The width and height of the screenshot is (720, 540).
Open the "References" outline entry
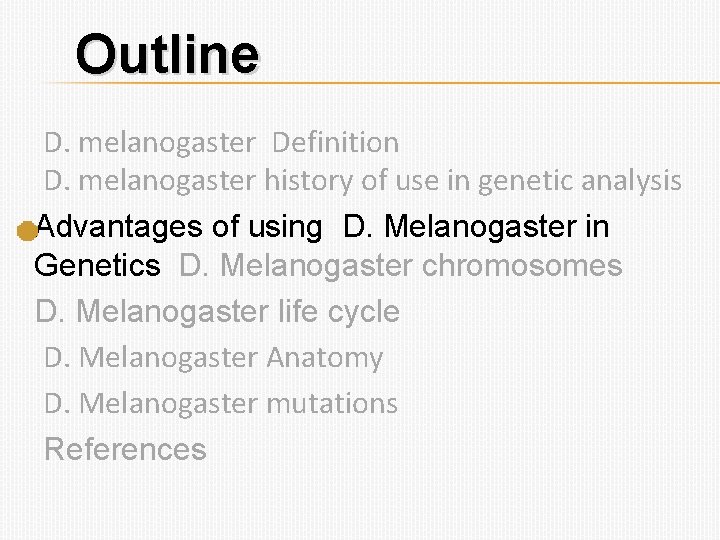click(x=125, y=449)
